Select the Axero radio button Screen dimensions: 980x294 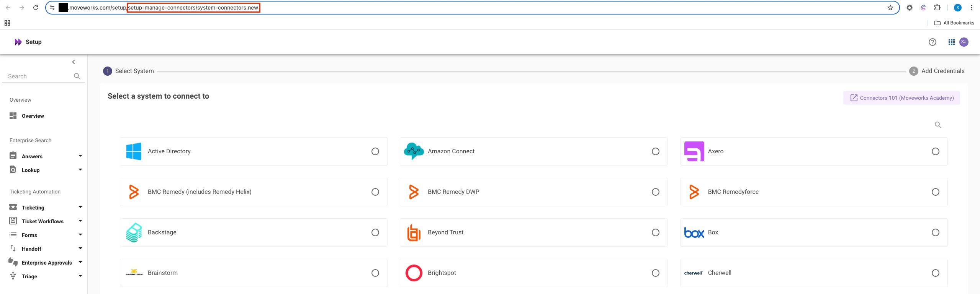(x=936, y=151)
